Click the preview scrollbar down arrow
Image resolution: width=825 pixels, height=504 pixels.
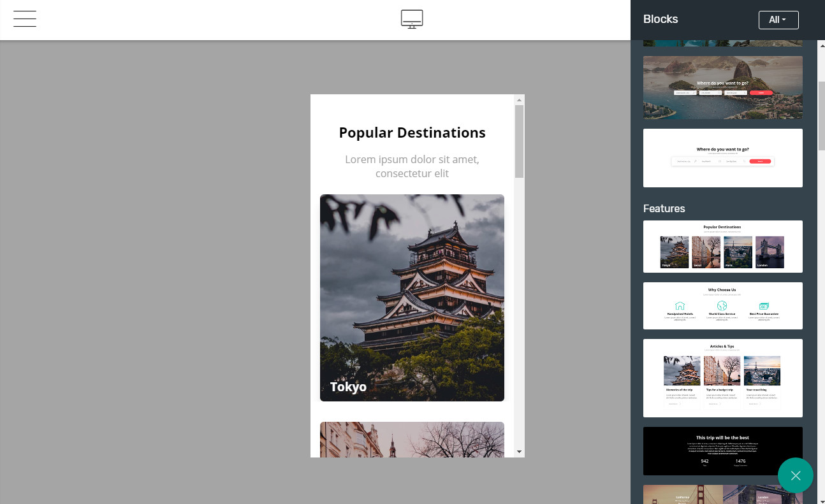click(519, 452)
